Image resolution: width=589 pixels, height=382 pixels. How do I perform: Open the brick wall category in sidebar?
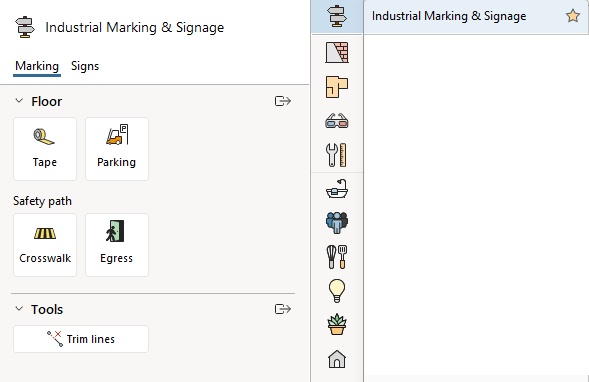337,52
